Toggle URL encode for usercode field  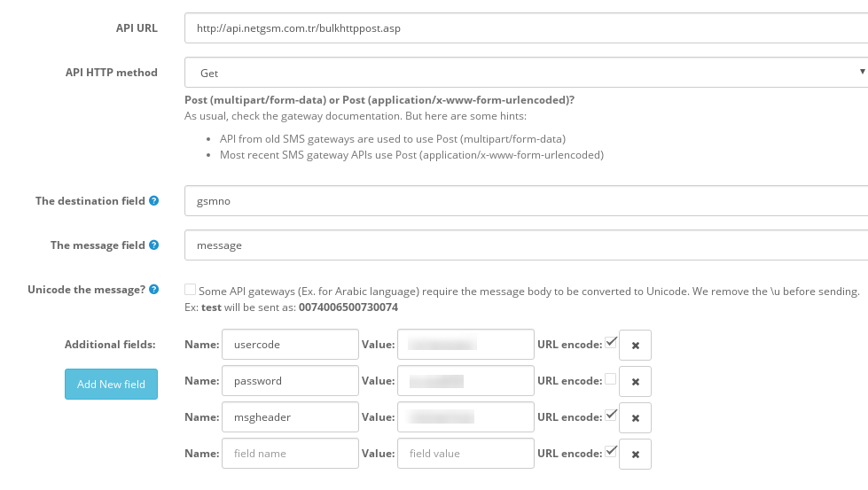coord(610,342)
